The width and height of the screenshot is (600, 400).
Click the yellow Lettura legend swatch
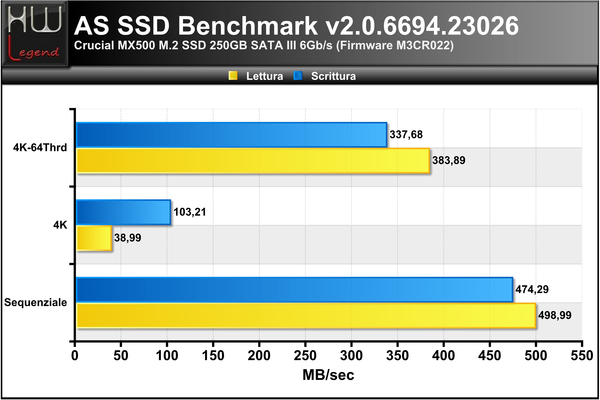[x=233, y=76]
